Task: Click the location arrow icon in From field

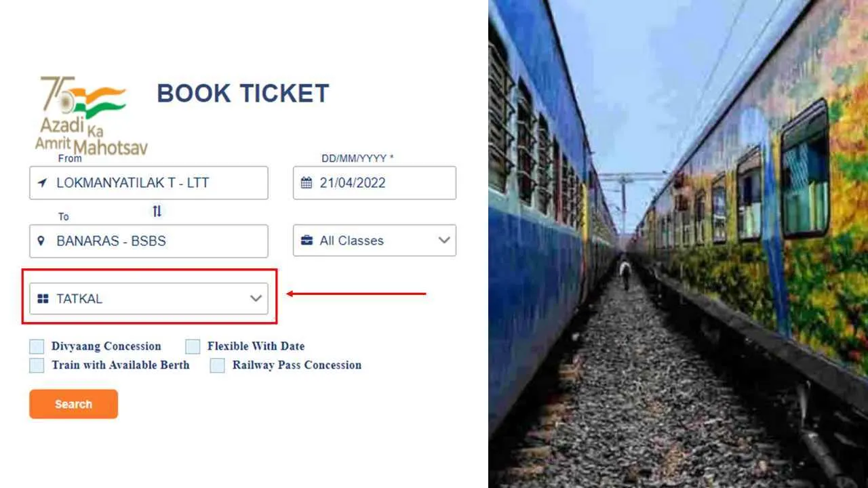Action: point(42,183)
